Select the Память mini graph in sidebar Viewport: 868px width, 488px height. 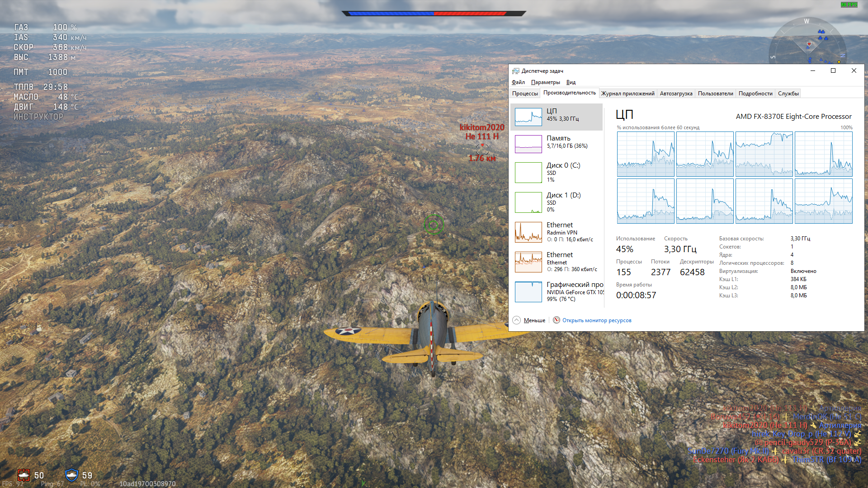[x=528, y=144]
